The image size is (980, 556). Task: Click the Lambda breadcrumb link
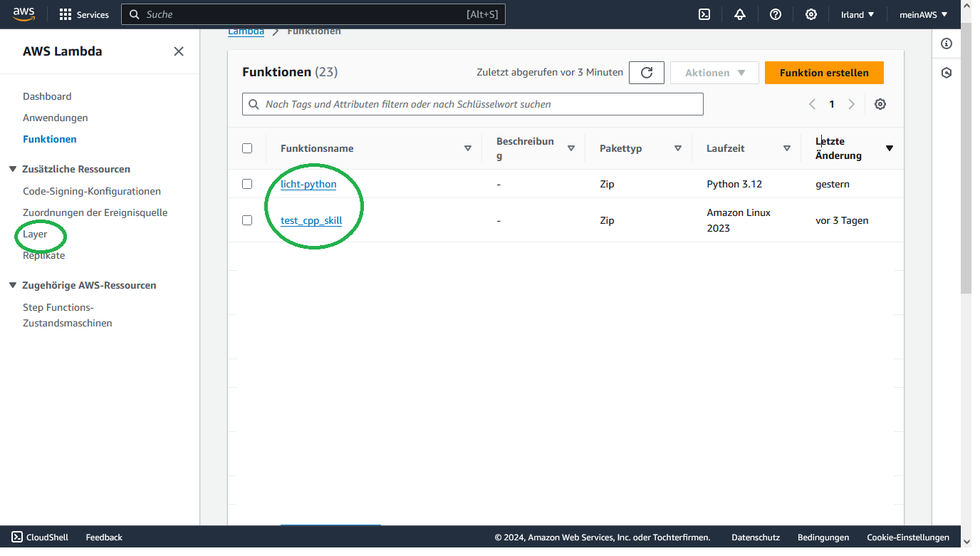(246, 31)
